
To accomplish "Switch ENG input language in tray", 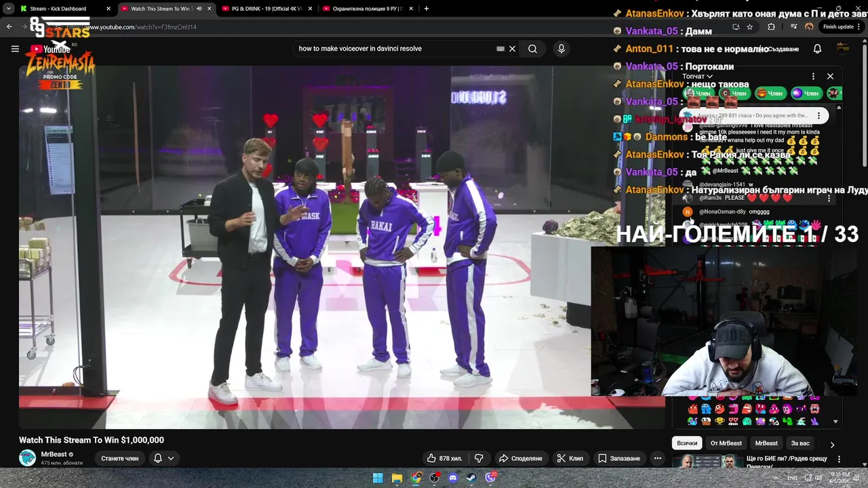I will 792,478.
